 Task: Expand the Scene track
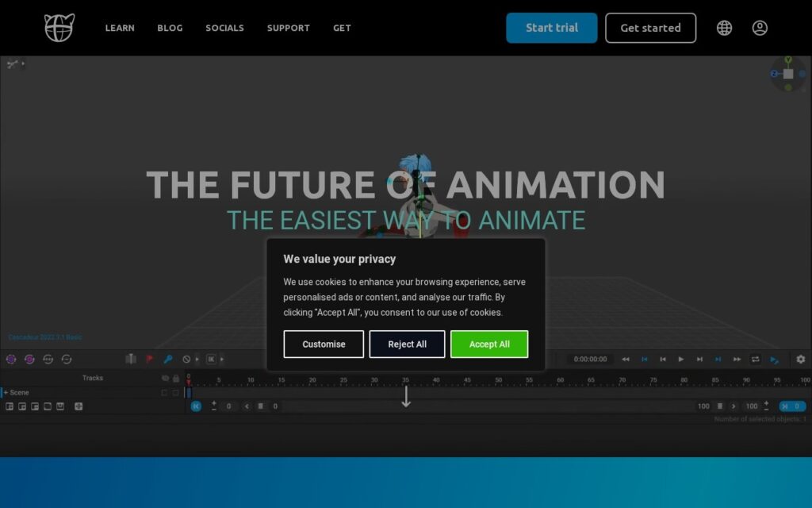(6, 392)
